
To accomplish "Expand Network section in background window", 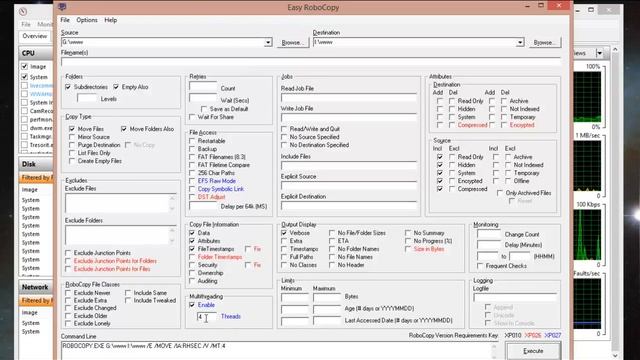I will pos(36,287).
